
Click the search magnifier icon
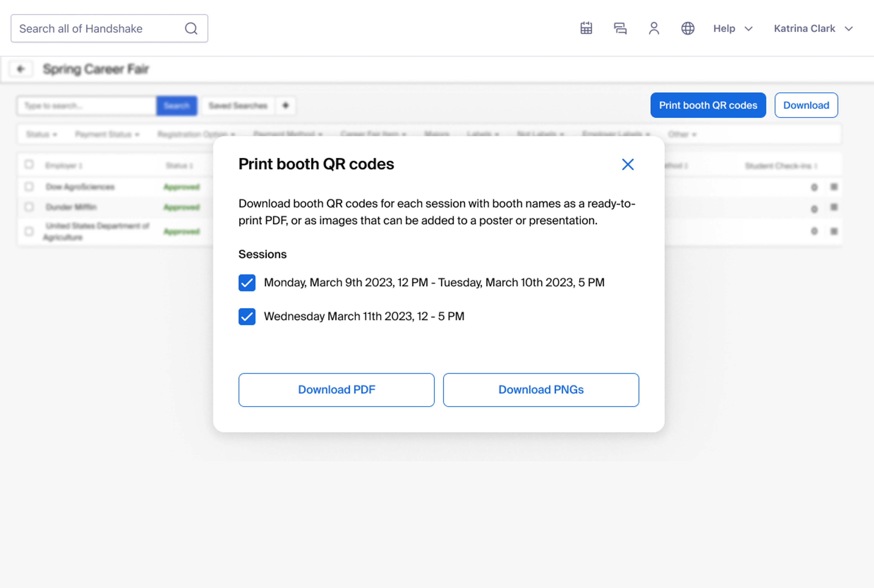[x=191, y=28]
